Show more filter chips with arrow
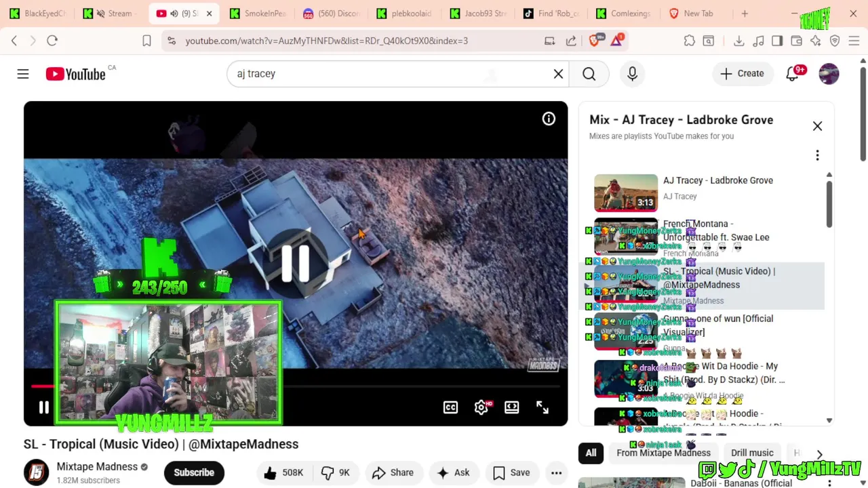The image size is (868, 488). pos(819,454)
